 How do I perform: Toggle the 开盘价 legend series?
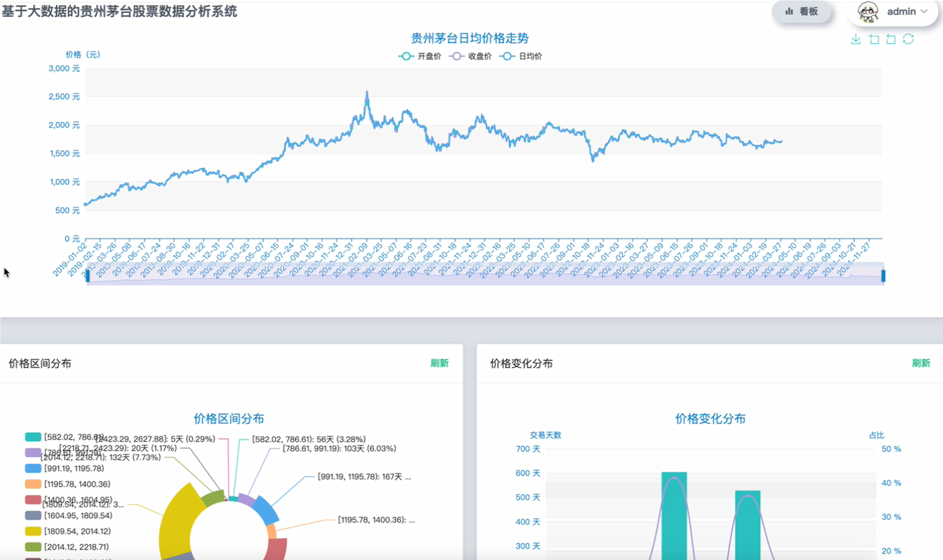420,56
